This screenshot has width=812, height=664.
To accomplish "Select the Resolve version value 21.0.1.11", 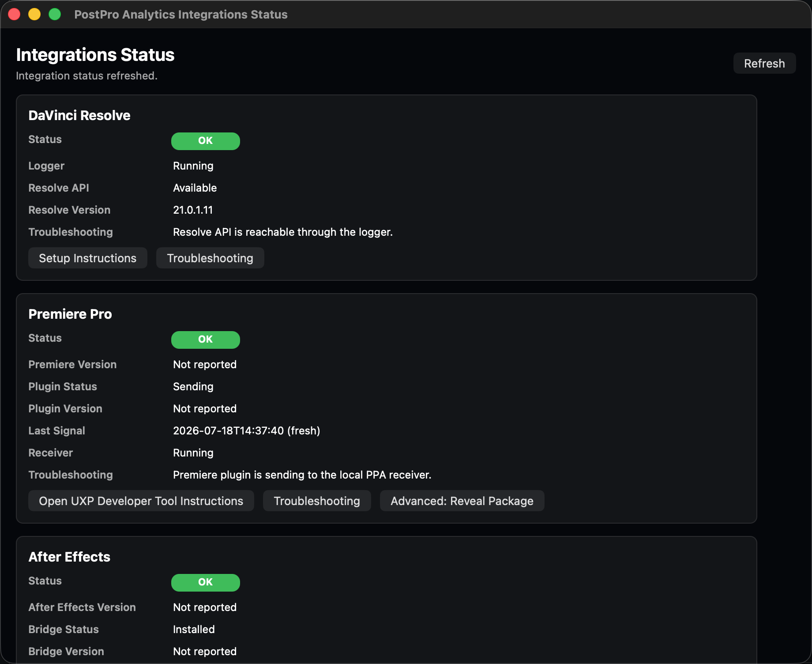I will coord(193,210).
